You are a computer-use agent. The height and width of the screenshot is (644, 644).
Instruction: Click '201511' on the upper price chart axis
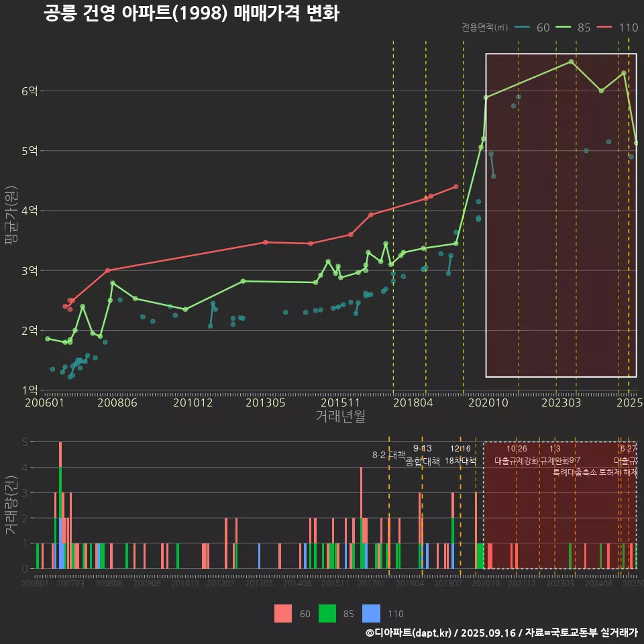click(x=341, y=402)
